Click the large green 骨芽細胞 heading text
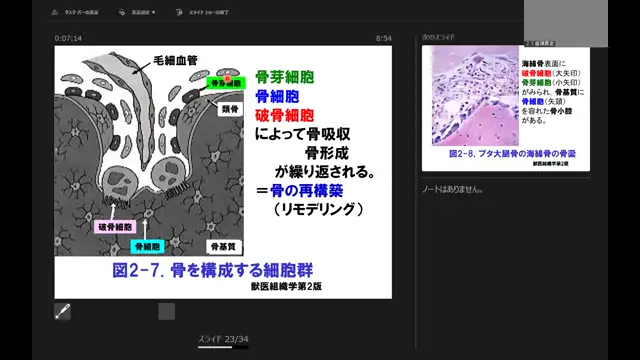The image size is (640, 360). pyautogui.click(x=284, y=77)
